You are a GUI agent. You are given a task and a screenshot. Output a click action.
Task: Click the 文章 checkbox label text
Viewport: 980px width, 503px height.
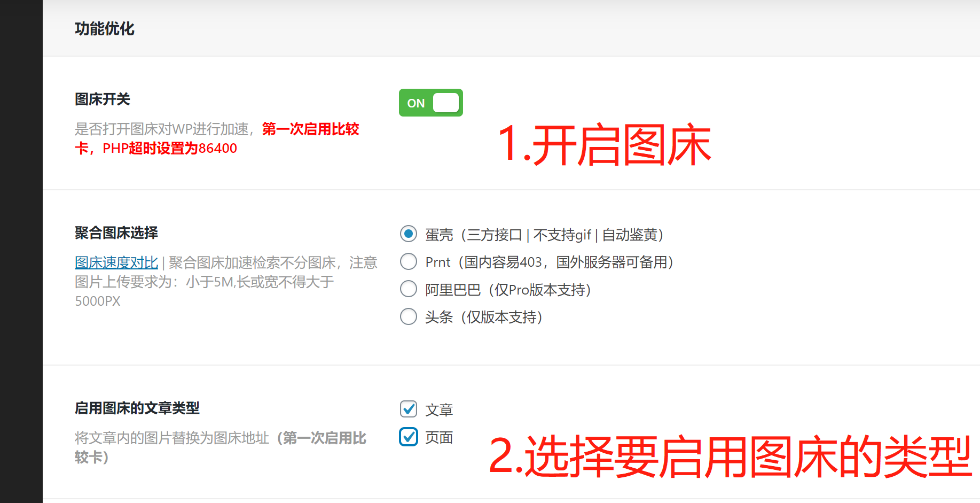(438, 409)
